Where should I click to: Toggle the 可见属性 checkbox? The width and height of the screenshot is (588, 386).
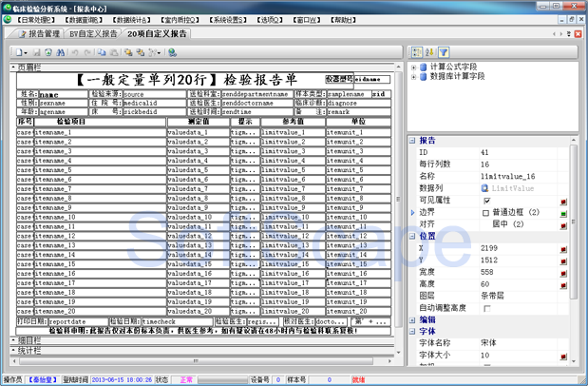pos(487,201)
